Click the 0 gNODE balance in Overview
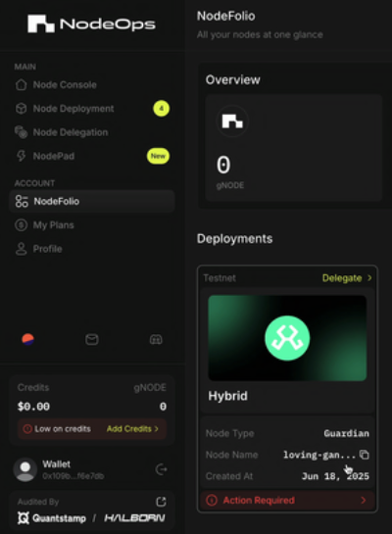 point(223,166)
